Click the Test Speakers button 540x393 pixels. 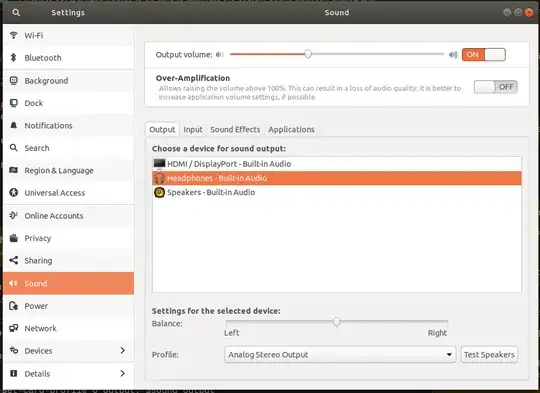pyautogui.click(x=489, y=354)
